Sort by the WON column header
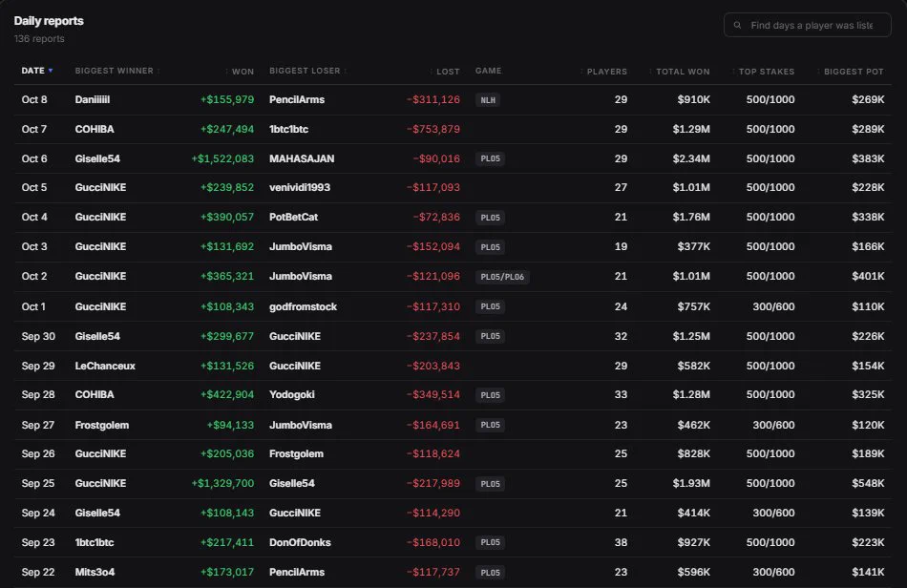907x588 pixels. 243,72
